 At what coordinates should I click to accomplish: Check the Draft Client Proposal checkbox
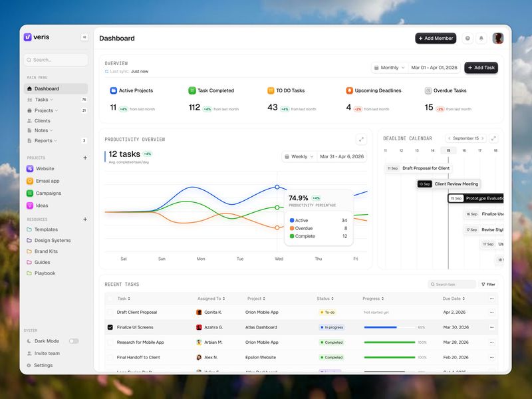pos(110,312)
